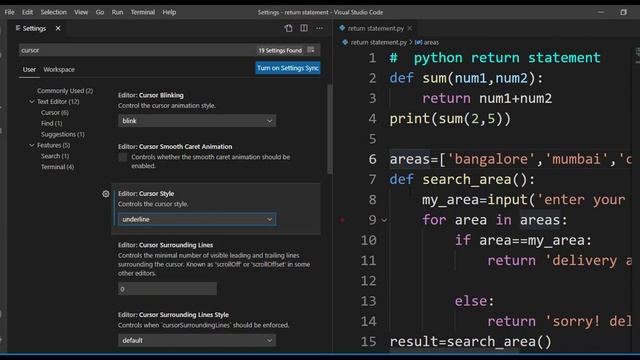Open Settings JSON file icon
Screen dimensions: 640x360
tap(288, 28)
